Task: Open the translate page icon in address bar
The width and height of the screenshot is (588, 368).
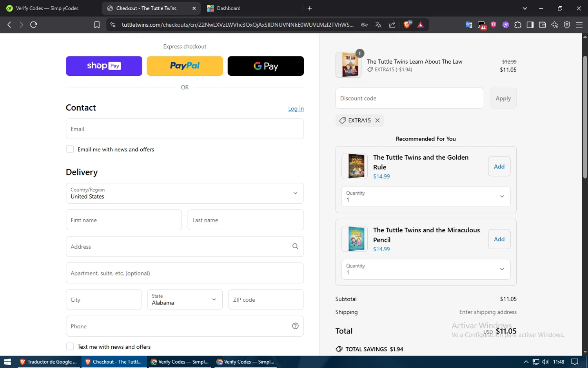Action: 378,25
